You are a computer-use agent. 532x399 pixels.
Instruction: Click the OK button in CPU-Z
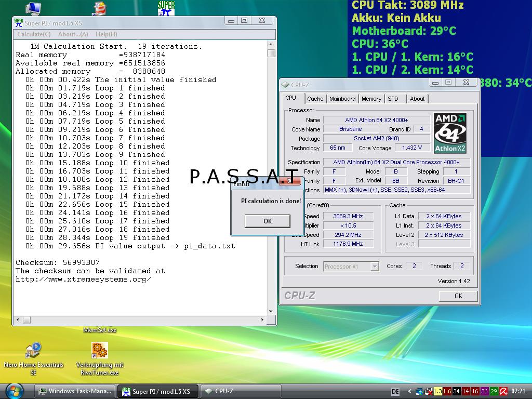pos(458,296)
